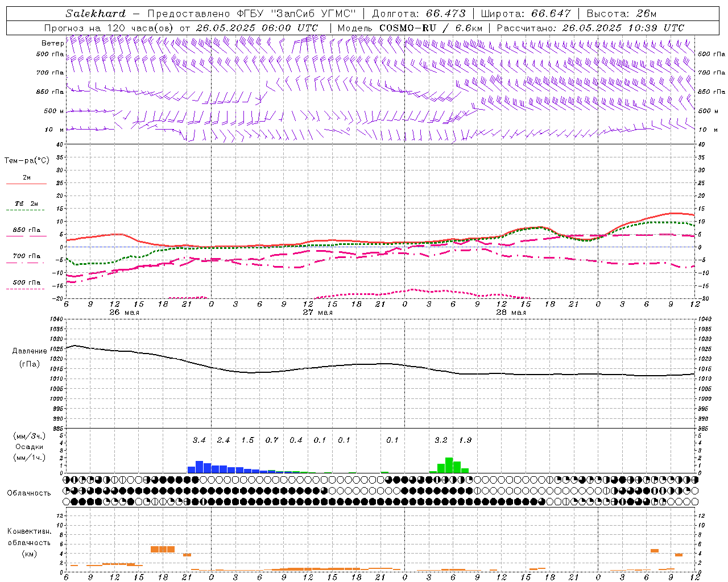
Task: Click the "1.5" precipitation total value
Action: [247, 440]
